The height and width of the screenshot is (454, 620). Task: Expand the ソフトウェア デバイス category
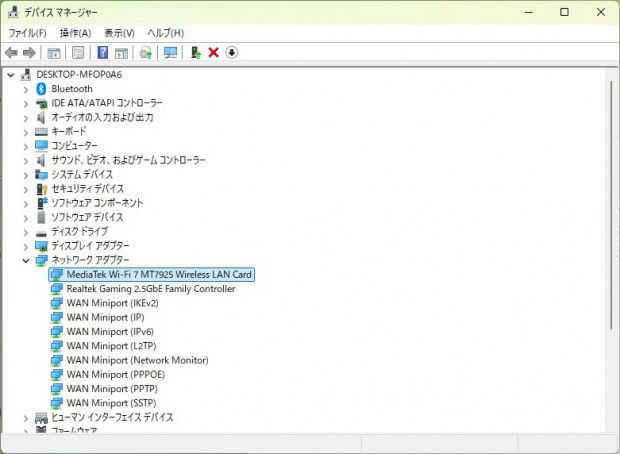click(26, 218)
